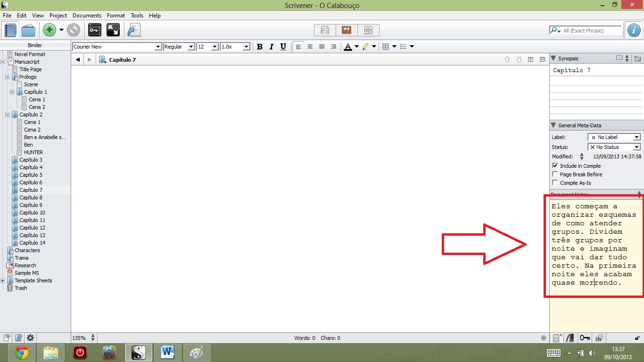Open the Snapshots pane via camera icon

[x=599, y=337]
